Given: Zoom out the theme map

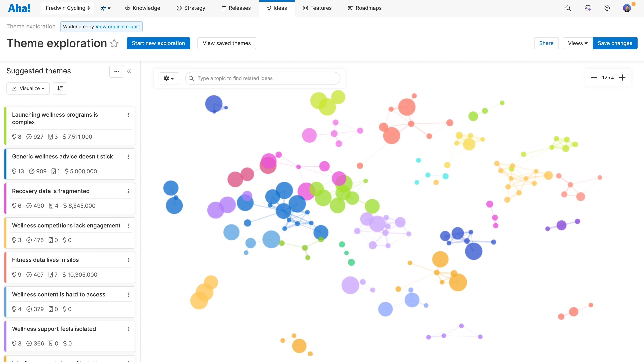Looking at the screenshot, I should click(x=594, y=77).
